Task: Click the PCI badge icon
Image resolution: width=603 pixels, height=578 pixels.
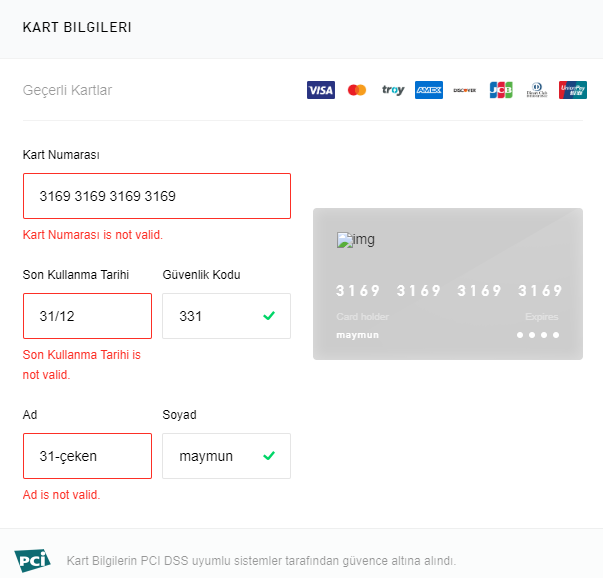Action: pyautogui.click(x=33, y=559)
